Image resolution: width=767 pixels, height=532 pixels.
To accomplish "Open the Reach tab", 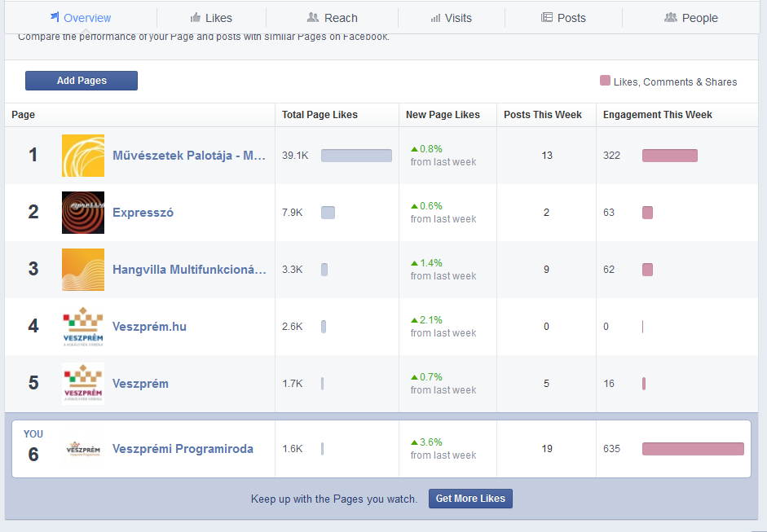I will click(x=332, y=18).
